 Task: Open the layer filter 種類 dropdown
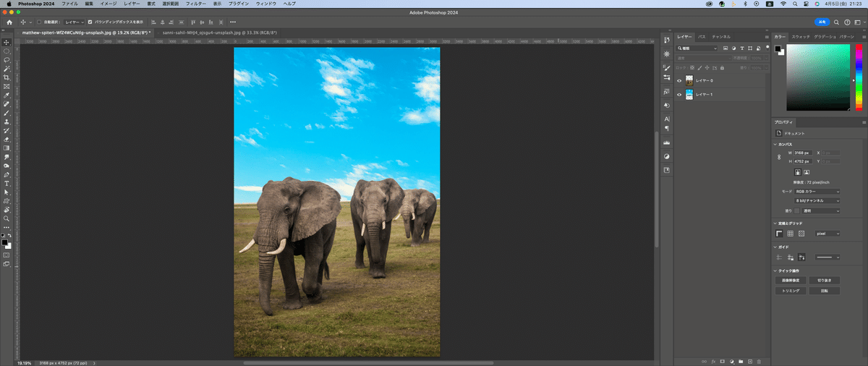click(697, 48)
